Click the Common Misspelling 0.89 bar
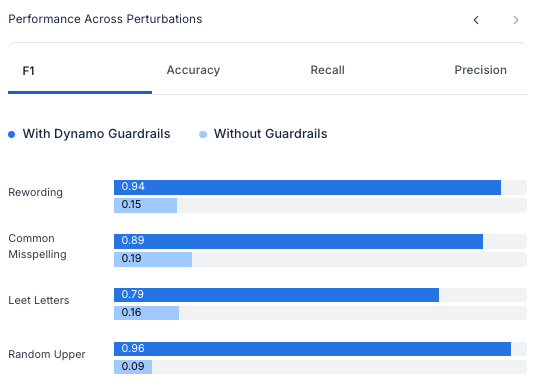This screenshot has width=534, height=392. [298, 241]
